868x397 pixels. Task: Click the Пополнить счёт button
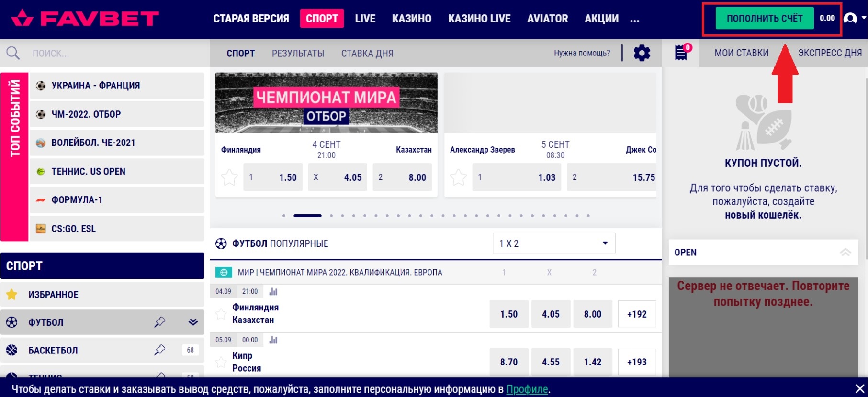(764, 19)
